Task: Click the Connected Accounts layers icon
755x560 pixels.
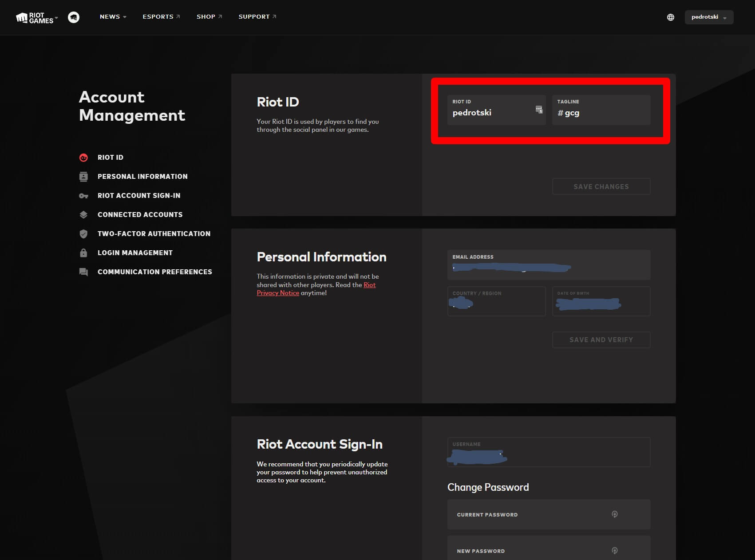Action: (83, 215)
